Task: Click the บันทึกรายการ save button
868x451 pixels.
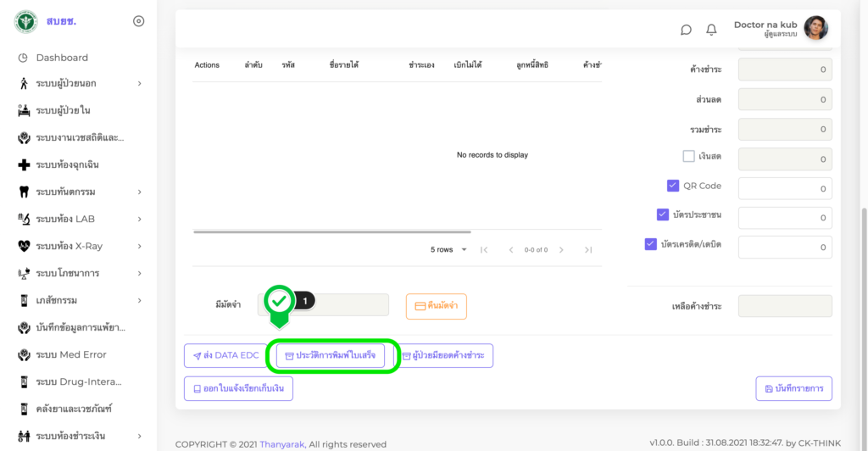Action: (x=793, y=388)
